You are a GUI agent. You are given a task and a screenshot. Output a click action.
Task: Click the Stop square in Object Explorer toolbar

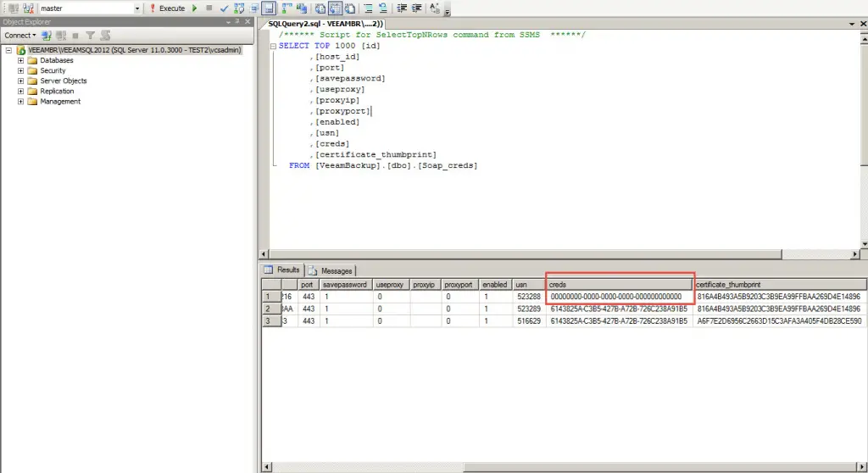75,36
